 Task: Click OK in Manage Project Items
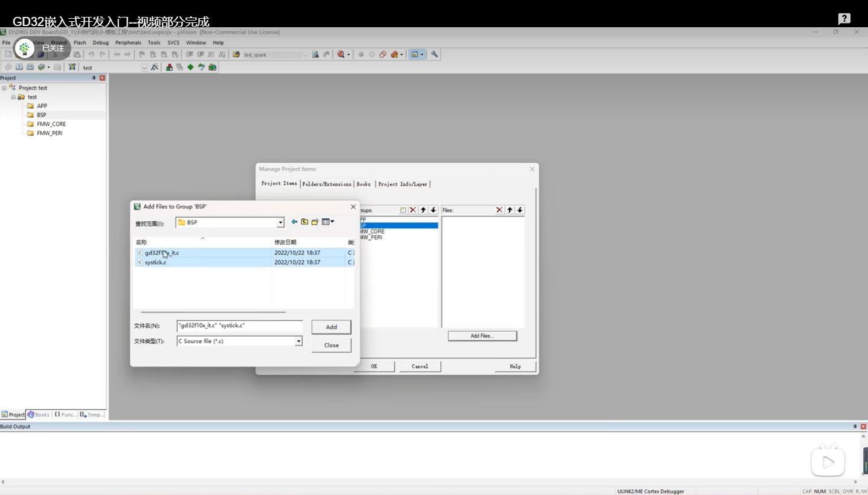[374, 366]
